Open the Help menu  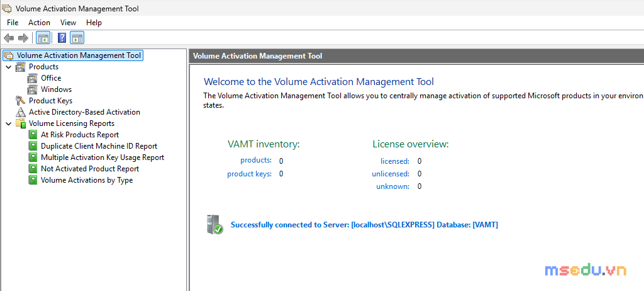pyautogui.click(x=94, y=23)
